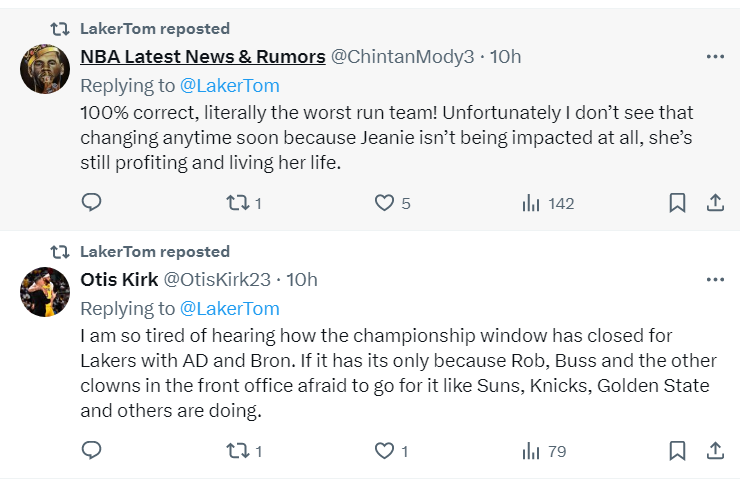Click @LakerTom mention in Otis Kirk reply

pyautogui.click(x=229, y=308)
